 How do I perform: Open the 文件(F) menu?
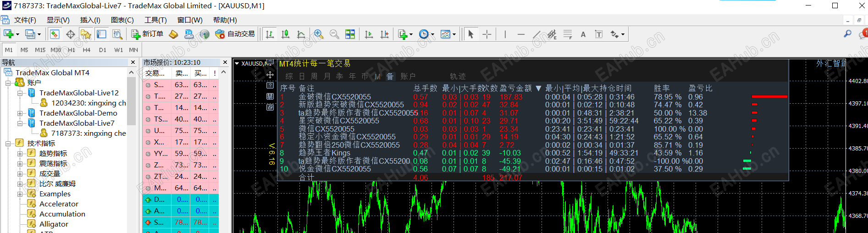[x=25, y=20]
